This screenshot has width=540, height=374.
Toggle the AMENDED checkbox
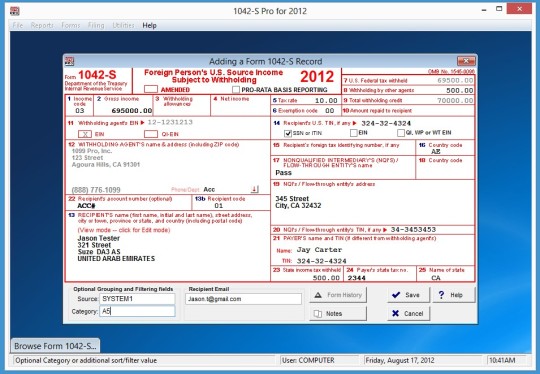150,90
